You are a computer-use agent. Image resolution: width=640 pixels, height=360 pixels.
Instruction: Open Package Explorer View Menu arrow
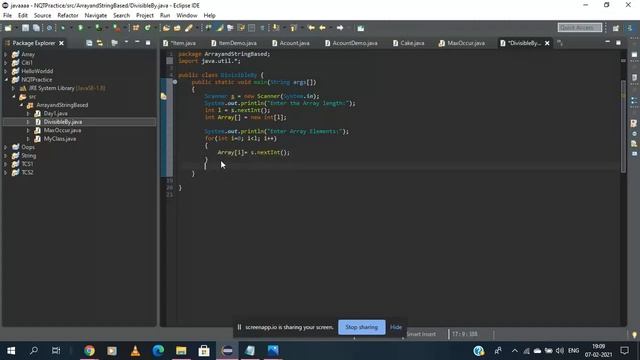pos(127,42)
